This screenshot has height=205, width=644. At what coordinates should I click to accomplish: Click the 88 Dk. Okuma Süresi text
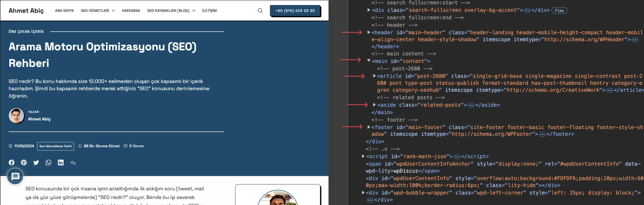click(102, 146)
